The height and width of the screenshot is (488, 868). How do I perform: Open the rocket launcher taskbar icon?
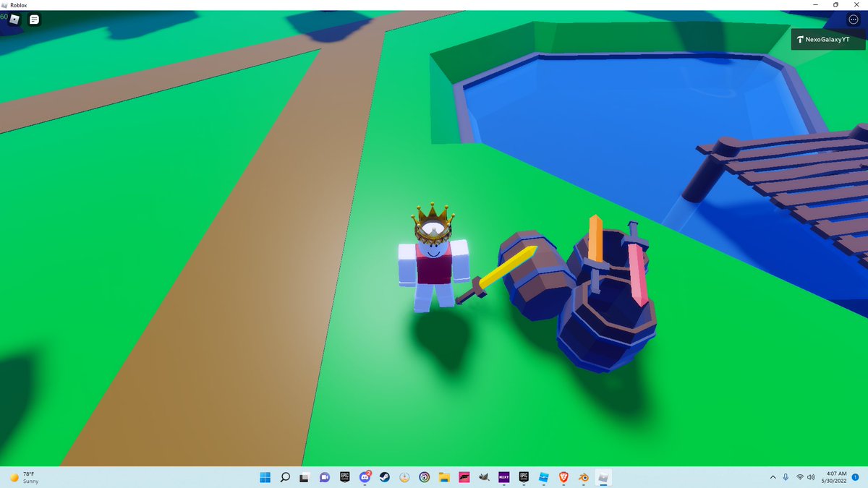coord(404,477)
